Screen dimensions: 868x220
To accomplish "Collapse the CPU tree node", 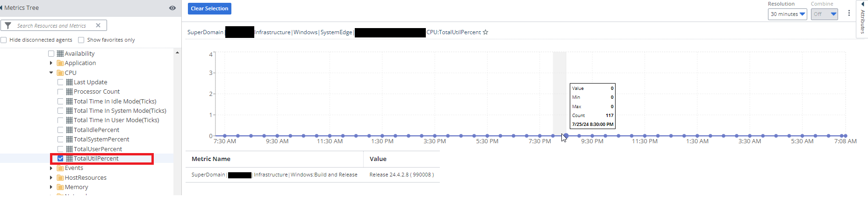I will tap(51, 73).
